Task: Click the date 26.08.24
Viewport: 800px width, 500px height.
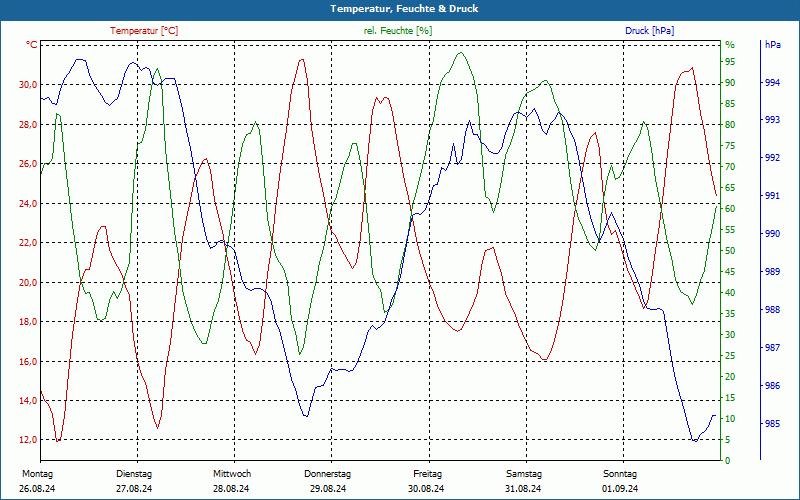Action: point(37,489)
